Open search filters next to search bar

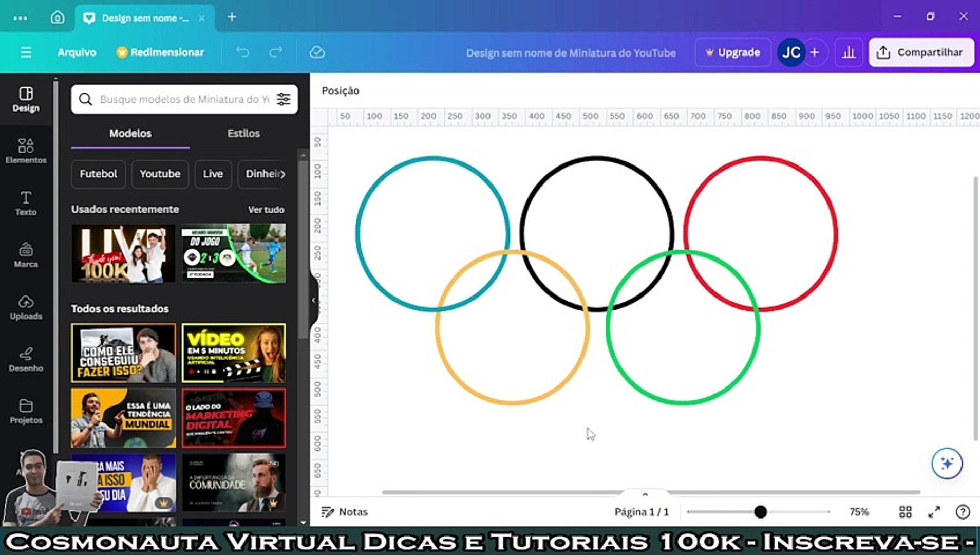[x=283, y=99]
